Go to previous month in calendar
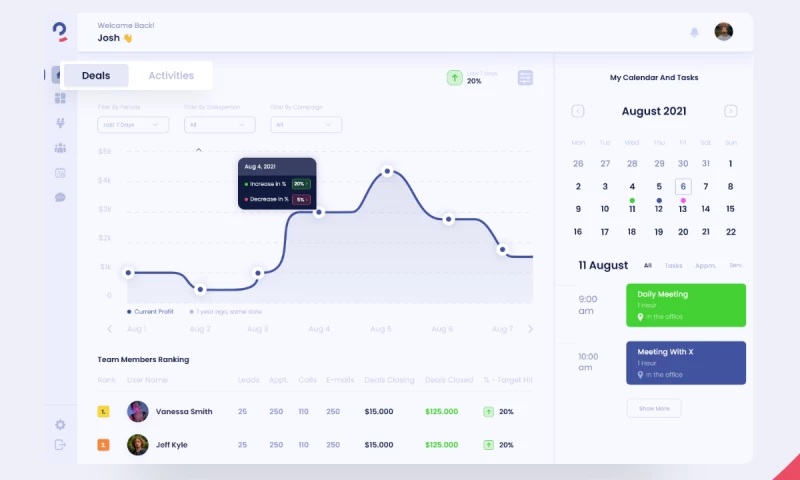Viewport: 800px width, 480px height. [x=577, y=111]
